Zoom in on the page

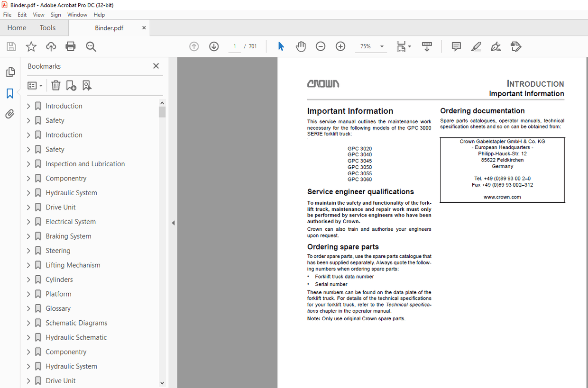340,46
